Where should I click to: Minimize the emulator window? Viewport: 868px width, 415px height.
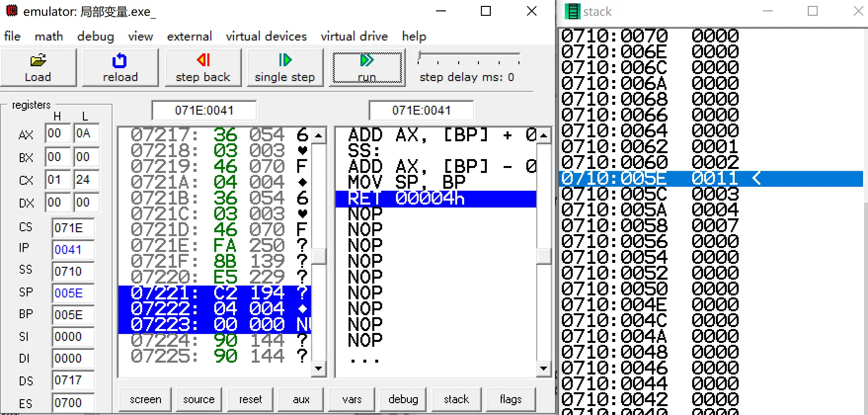pos(441,11)
